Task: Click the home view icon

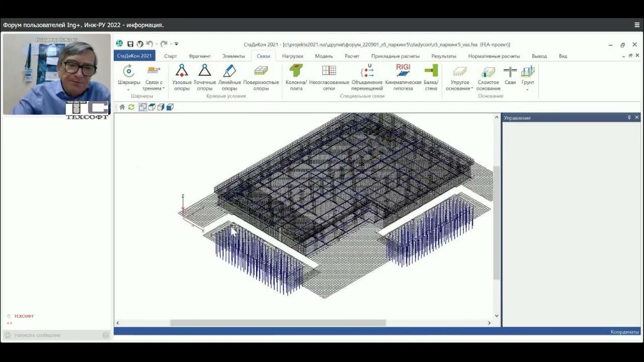Action: pyautogui.click(x=122, y=107)
